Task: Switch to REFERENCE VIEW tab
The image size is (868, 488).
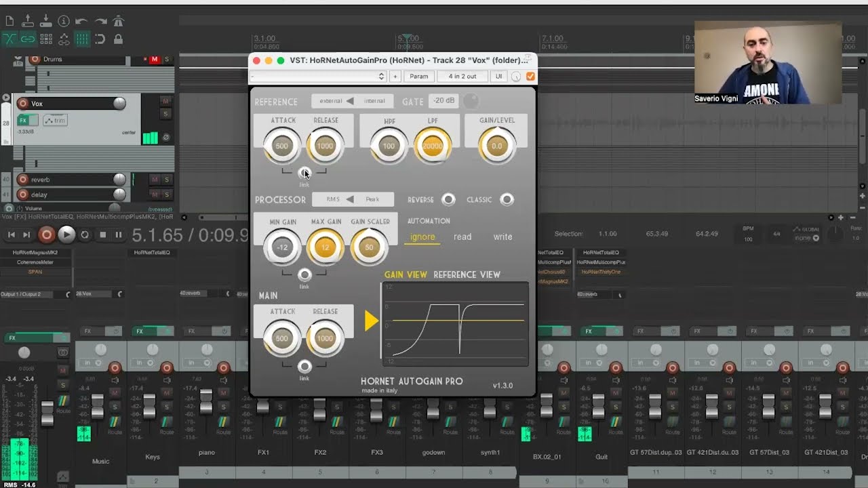Action: pos(467,274)
